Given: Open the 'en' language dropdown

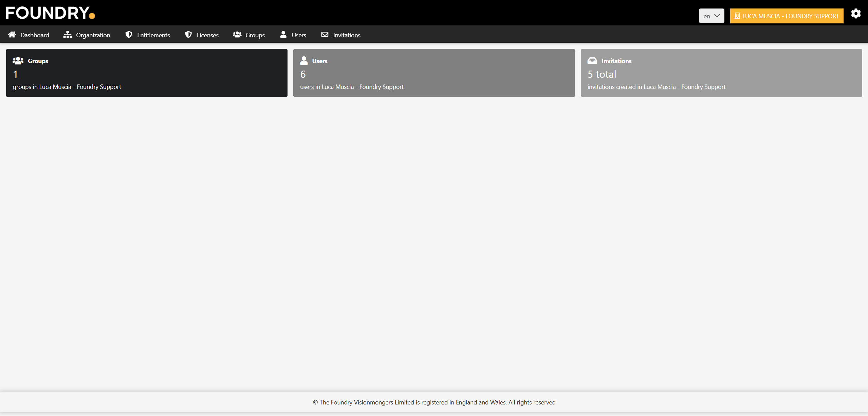Looking at the screenshot, I should (712, 16).
